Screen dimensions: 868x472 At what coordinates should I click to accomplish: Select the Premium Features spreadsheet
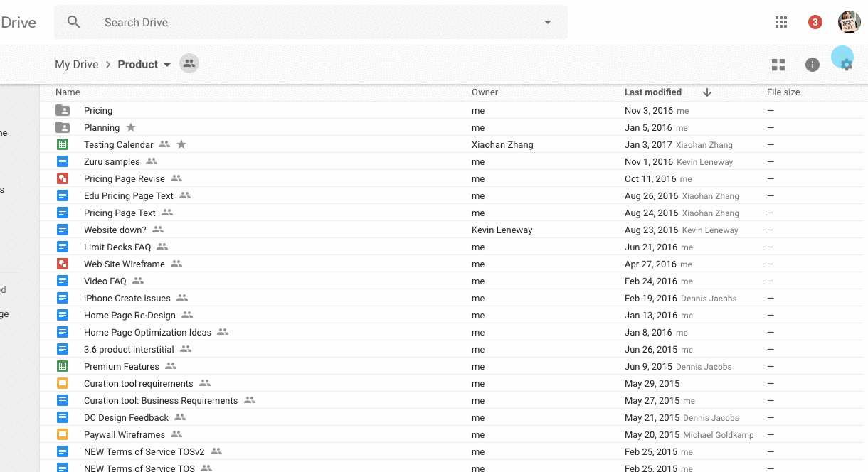point(122,367)
